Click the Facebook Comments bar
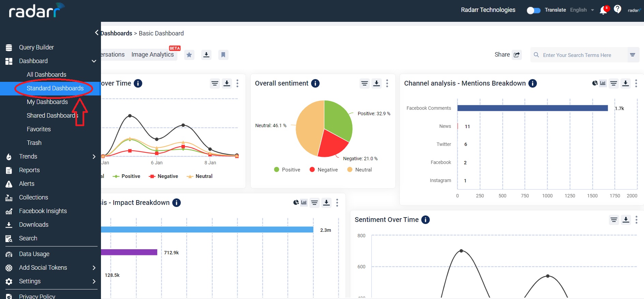Image resolution: width=644 pixels, height=299 pixels. pyautogui.click(x=532, y=108)
